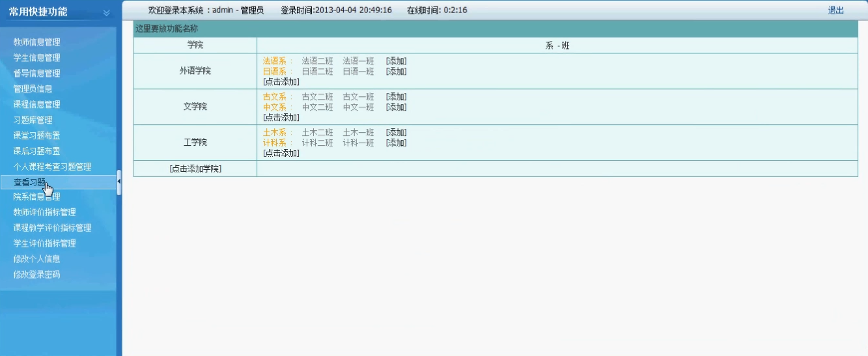The width and height of the screenshot is (868, 356).
Task: Open 学生信息管理 in the sidebar
Action: [37, 58]
